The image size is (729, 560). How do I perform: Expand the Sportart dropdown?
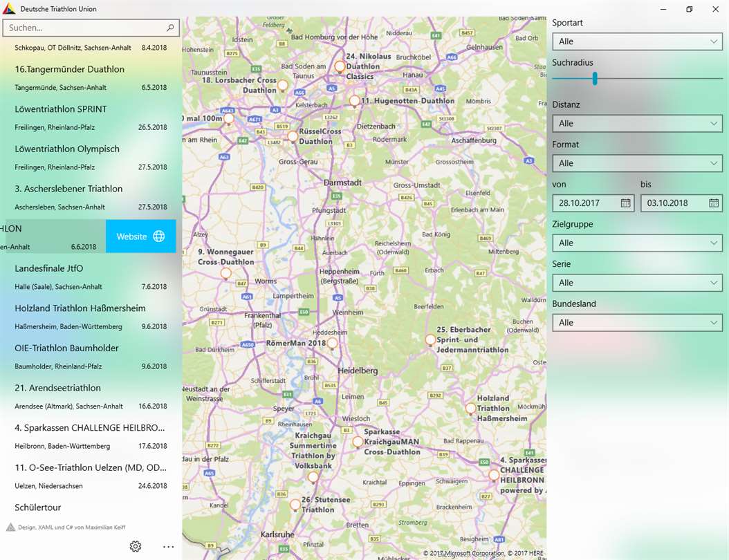[638, 41]
